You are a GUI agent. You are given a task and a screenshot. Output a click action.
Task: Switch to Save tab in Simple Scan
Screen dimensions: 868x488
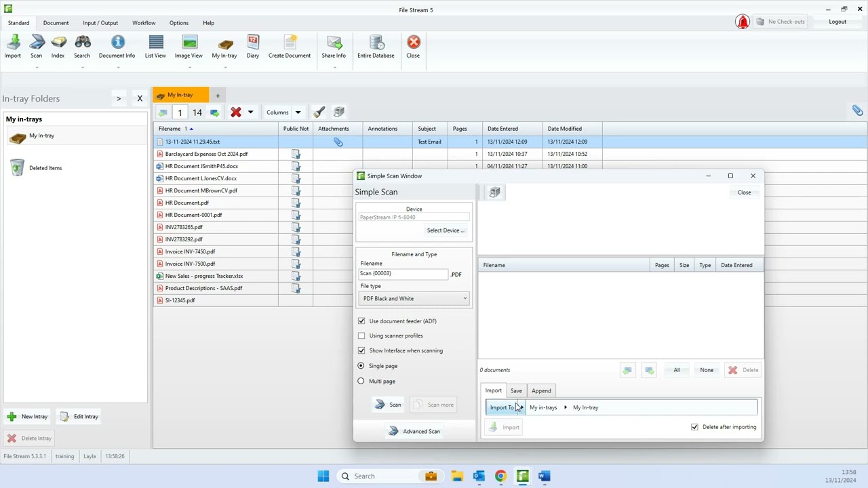click(x=516, y=391)
